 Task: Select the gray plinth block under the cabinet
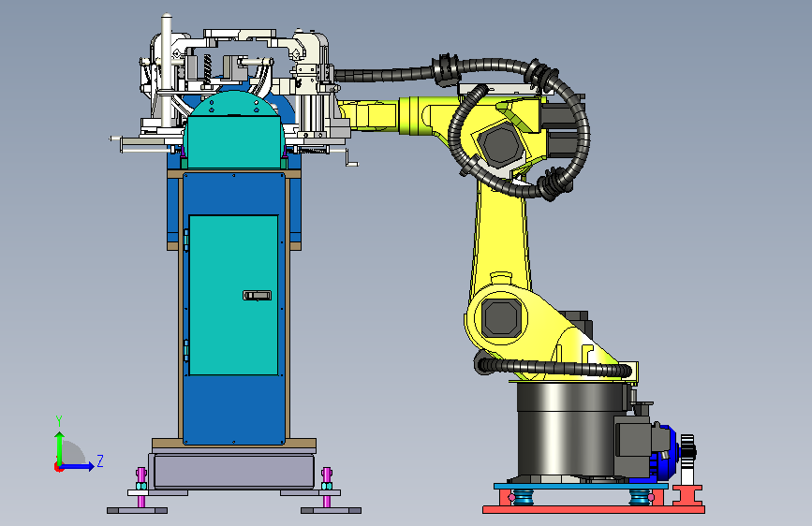(233, 471)
